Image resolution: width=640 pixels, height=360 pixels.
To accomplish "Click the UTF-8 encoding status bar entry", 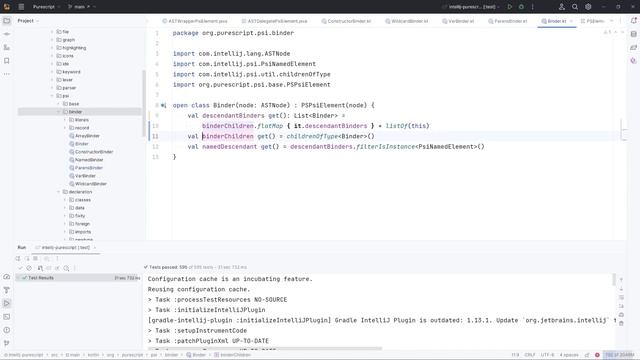I will coord(547,355).
